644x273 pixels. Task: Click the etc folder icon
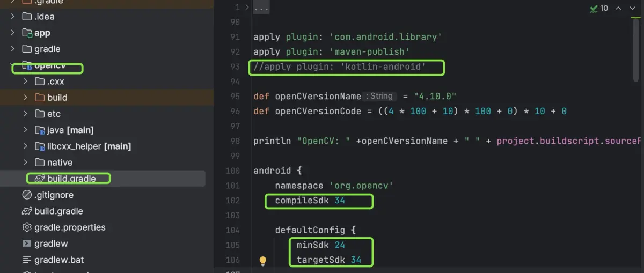click(x=40, y=114)
